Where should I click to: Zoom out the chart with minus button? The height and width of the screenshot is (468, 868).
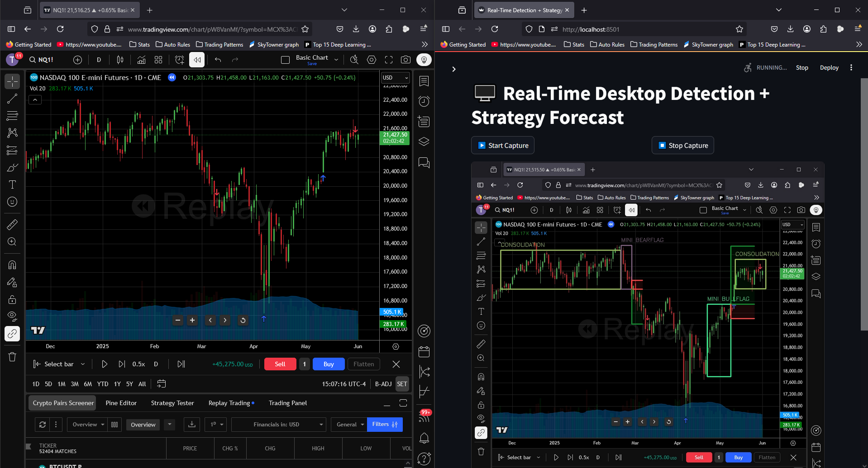(x=178, y=320)
